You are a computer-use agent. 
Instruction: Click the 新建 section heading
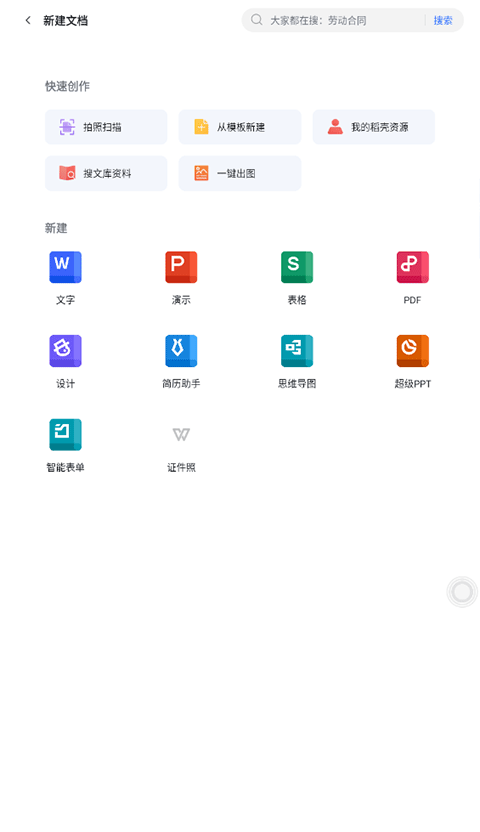pyautogui.click(x=56, y=228)
